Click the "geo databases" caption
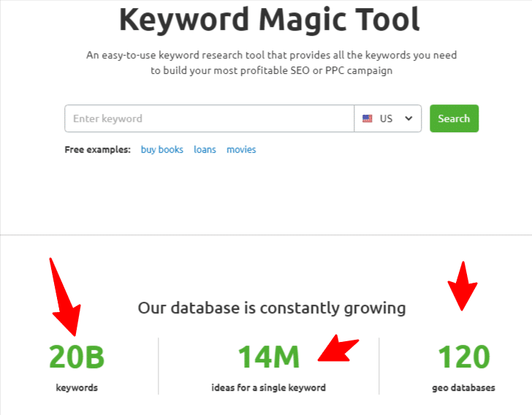The height and width of the screenshot is (415, 532). 463,388
